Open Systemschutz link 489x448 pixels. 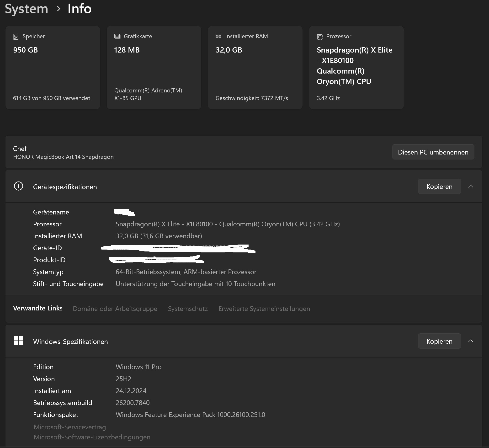[188, 309]
